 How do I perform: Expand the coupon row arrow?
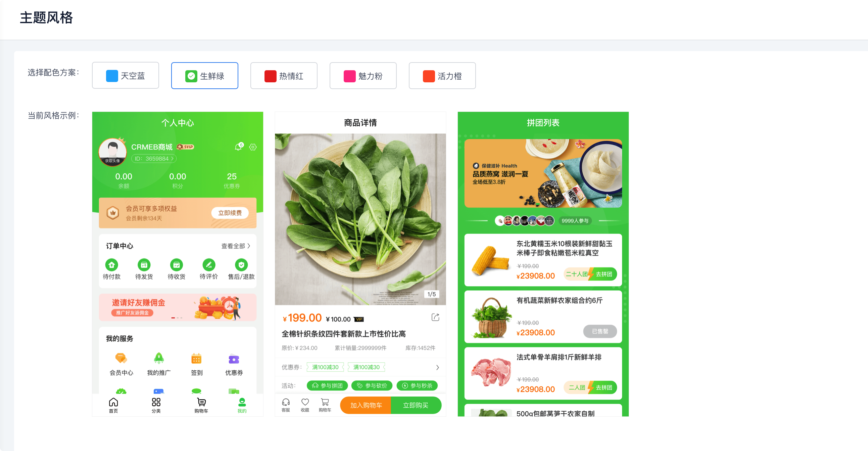pos(437,367)
